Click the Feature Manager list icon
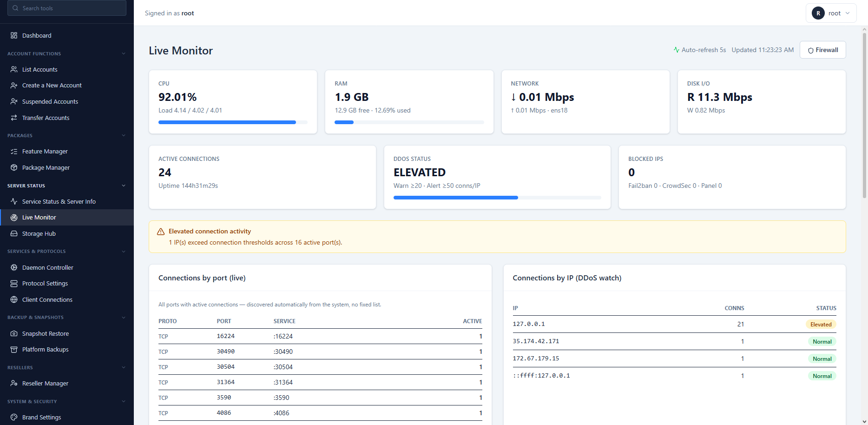The image size is (868, 425). tap(14, 151)
